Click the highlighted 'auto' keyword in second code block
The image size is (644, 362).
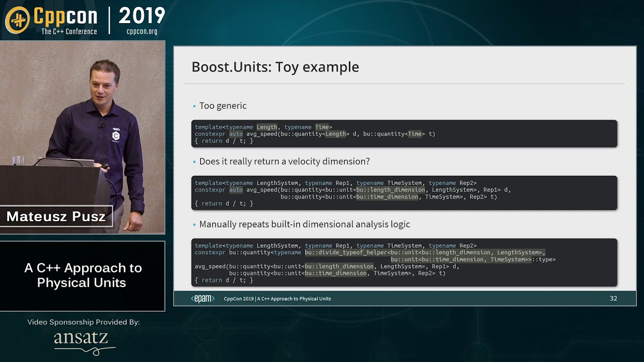coord(236,190)
